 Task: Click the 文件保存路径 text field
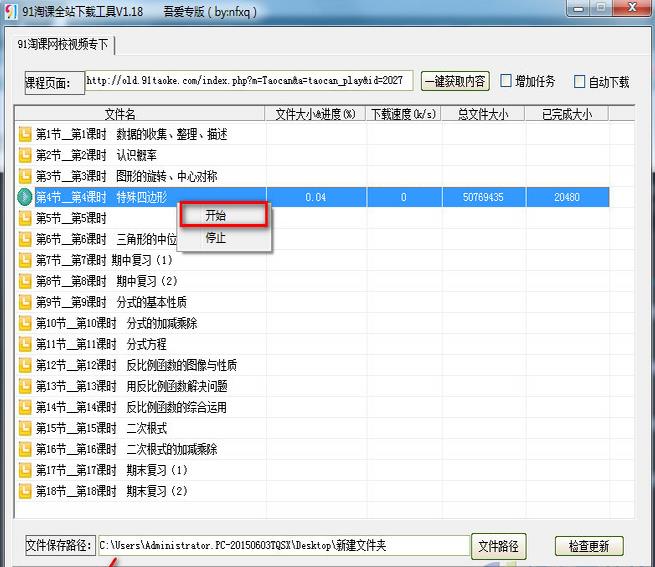pyautogui.click(x=282, y=546)
